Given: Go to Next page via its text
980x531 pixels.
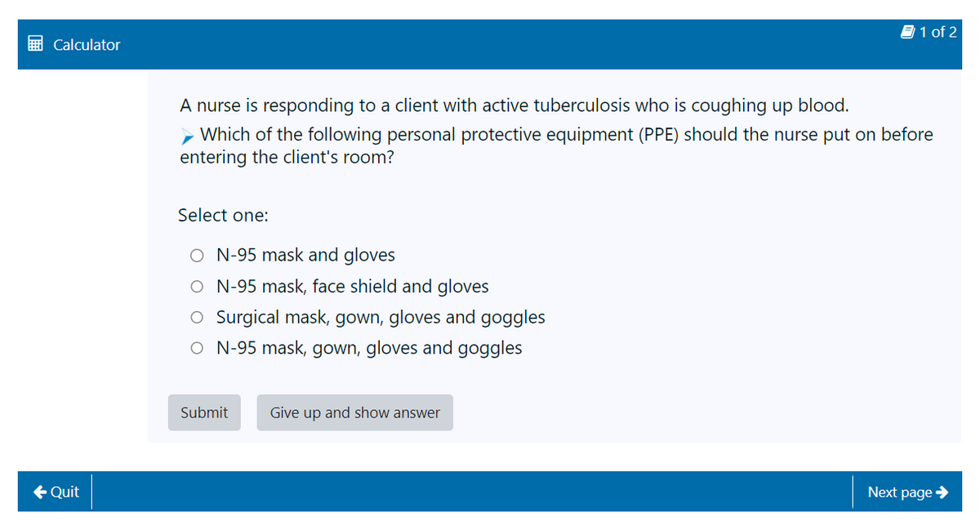Looking at the screenshot, I should [x=898, y=492].
